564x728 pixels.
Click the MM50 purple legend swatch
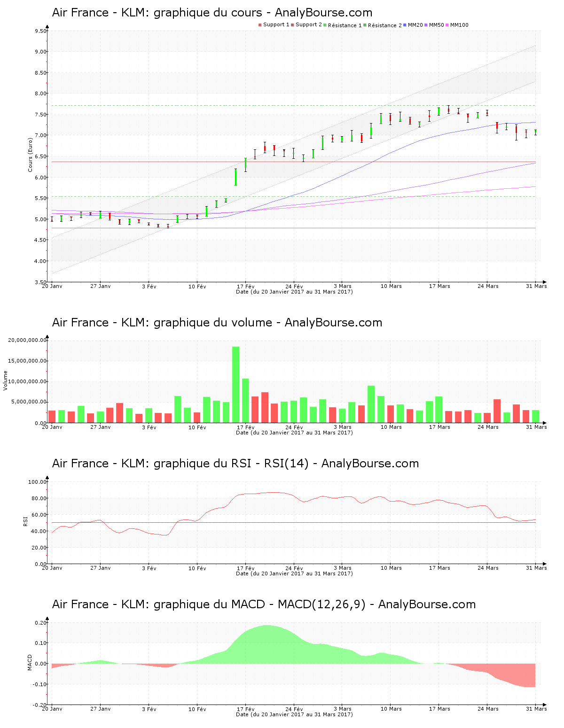click(426, 25)
